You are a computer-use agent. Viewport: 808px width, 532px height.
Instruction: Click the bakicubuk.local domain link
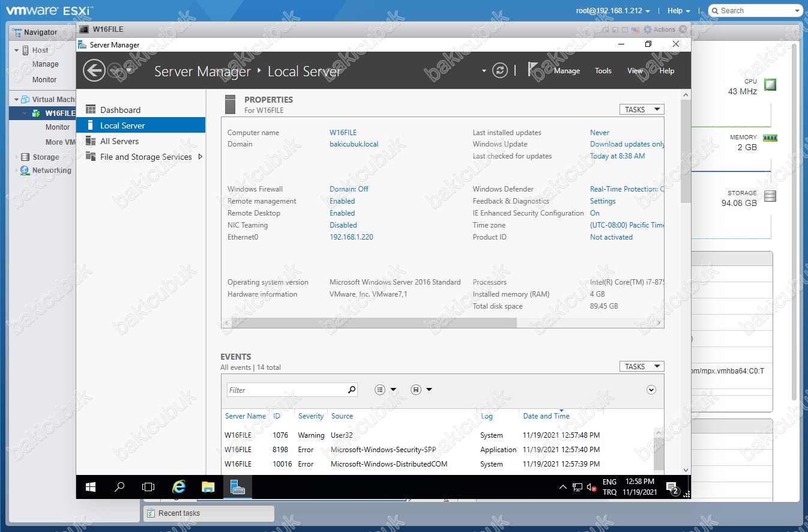coord(354,144)
